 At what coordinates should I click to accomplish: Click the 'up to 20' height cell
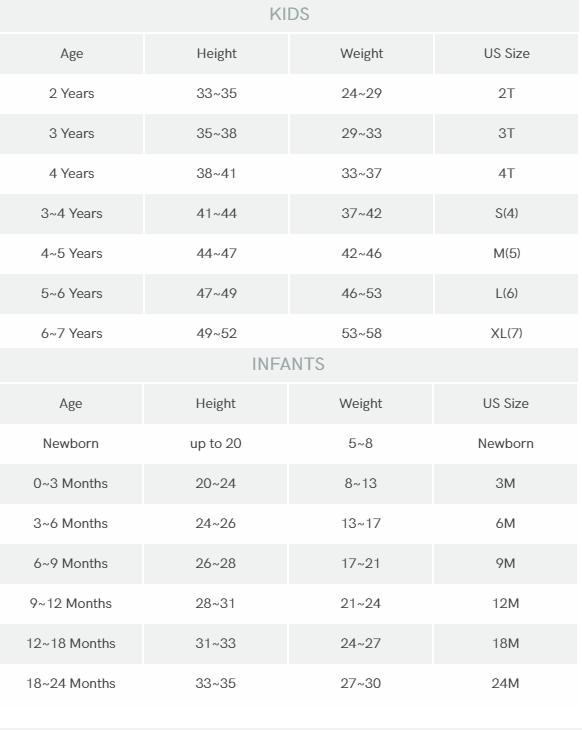click(x=216, y=444)
